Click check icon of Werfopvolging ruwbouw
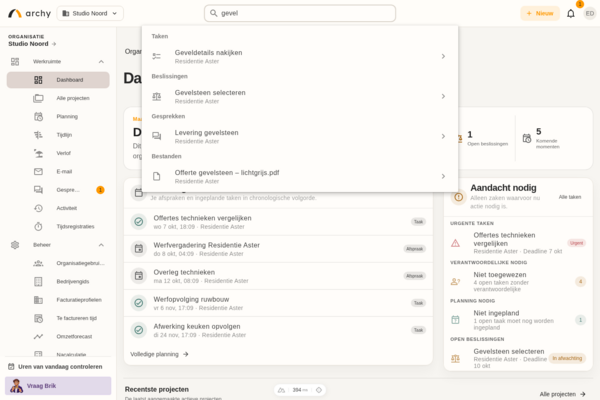 point(139,303)
